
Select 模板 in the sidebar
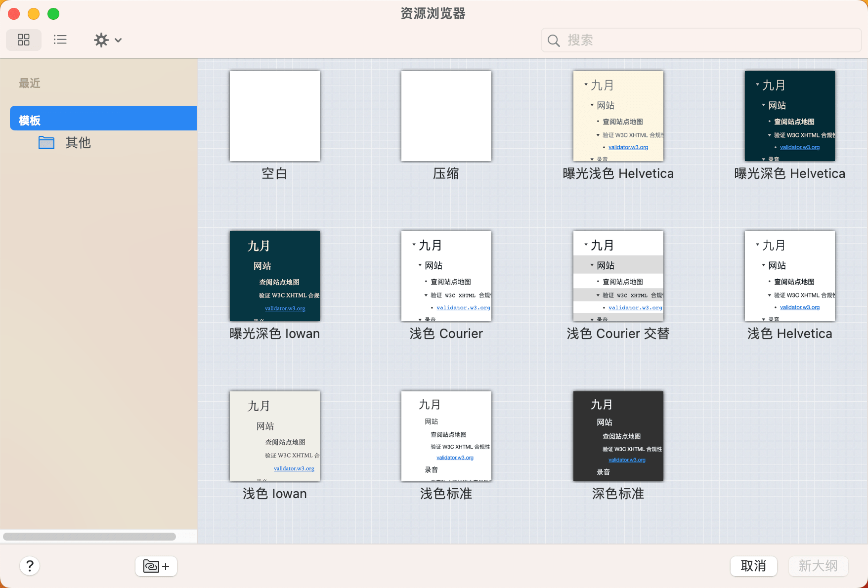pyautogui.click(x=103, y=118)
